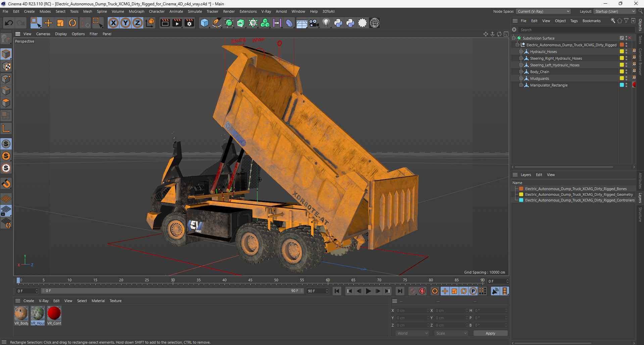
Task: Add a Light object bulb icon
Action: [x=326, y=23]
